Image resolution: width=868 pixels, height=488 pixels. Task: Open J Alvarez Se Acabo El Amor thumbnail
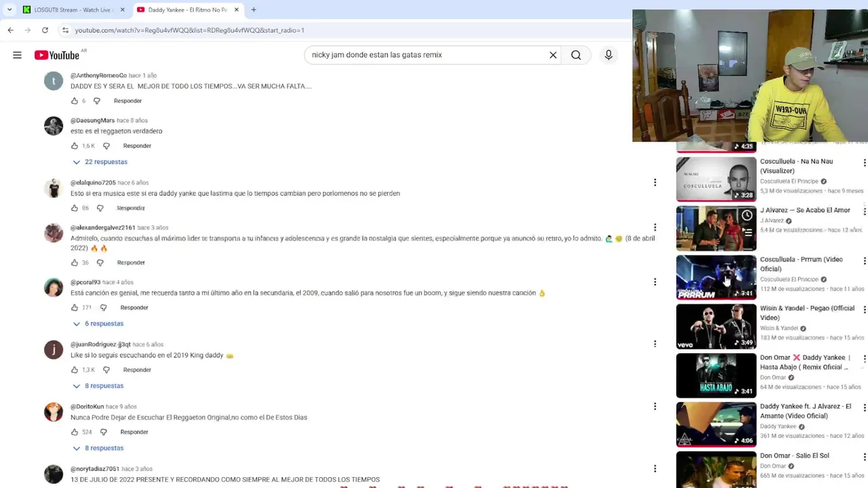716,228
